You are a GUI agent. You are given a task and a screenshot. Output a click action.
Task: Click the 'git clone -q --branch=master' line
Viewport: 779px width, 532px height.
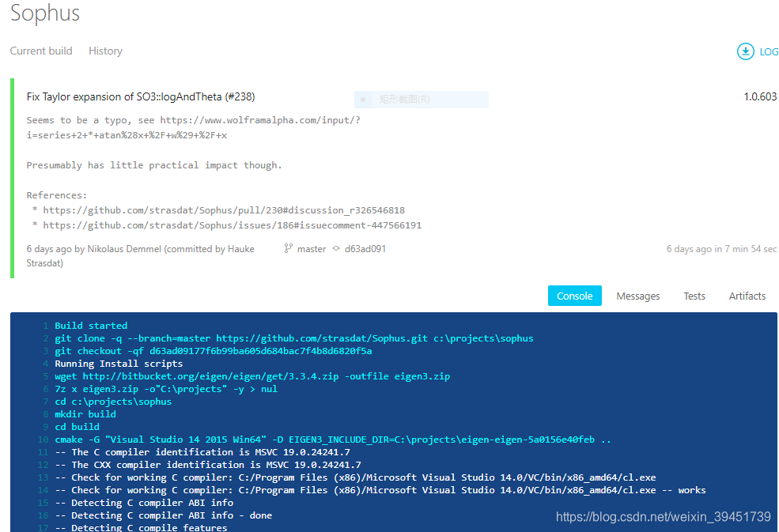[x=294, y=338]
